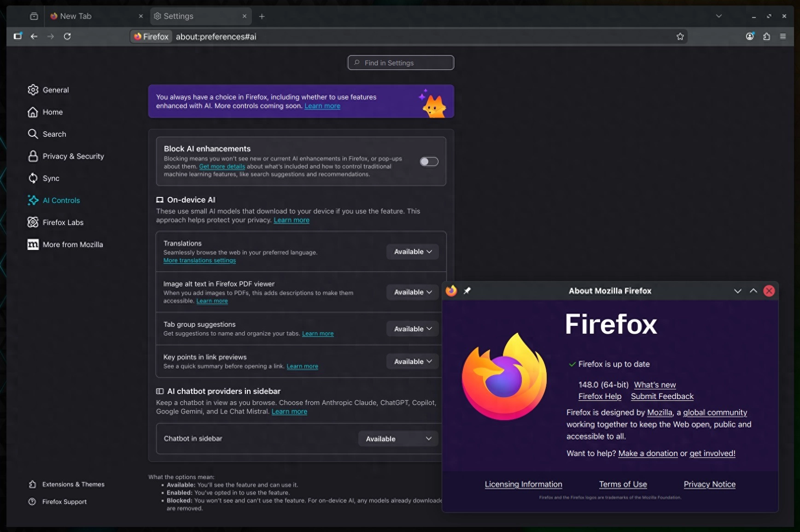800x532 pixels.
Task: Select the Privacy & Security lock icon
Action: pos(33,156)
